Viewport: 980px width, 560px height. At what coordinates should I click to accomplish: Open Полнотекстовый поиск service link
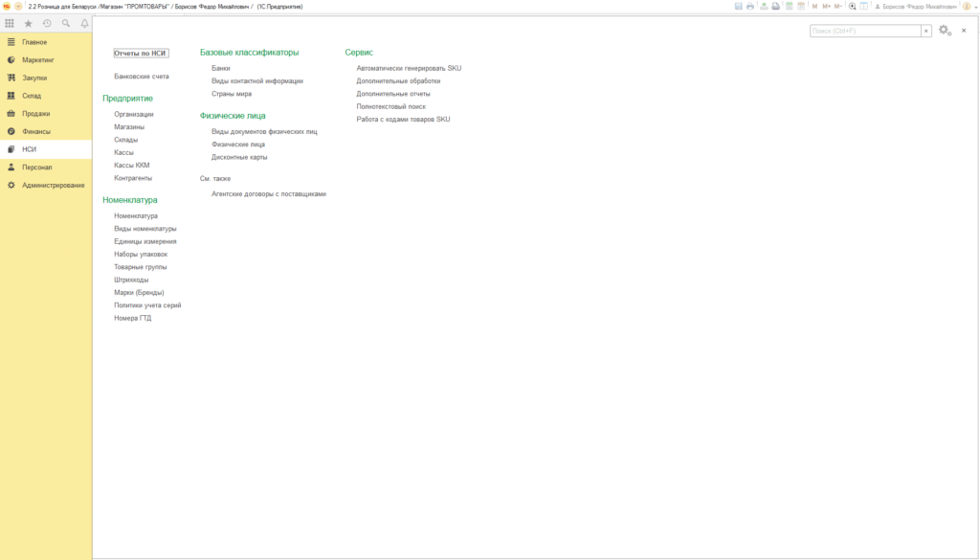coord(391,106)
